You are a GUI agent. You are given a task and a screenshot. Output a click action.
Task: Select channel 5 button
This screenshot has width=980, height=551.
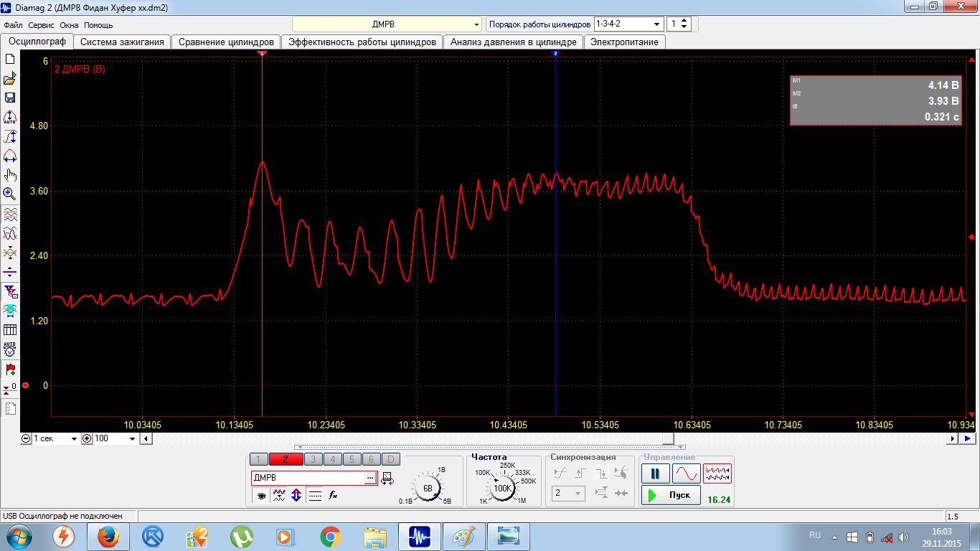pyautogui.click(x=352, y=459)
